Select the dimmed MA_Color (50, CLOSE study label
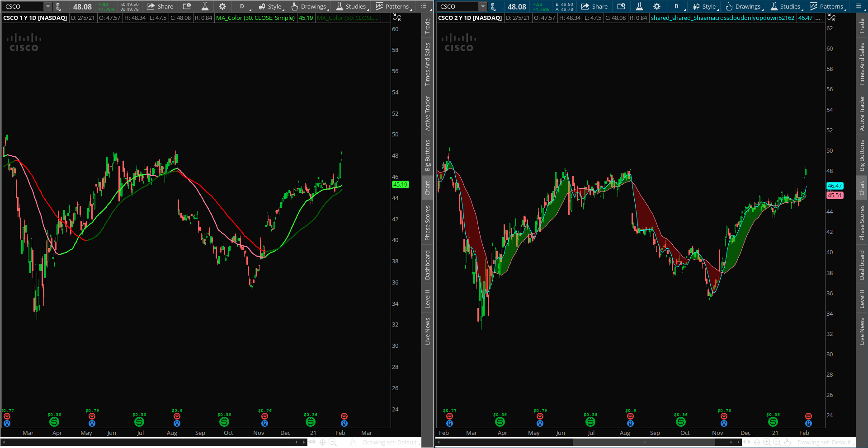This screenshot has width=868, height=448. (x=348, y=18)
